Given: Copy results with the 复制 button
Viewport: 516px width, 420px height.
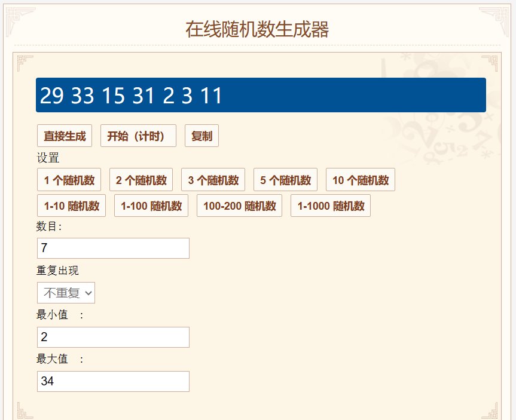Looking at the screenshot, I should 201,136.
